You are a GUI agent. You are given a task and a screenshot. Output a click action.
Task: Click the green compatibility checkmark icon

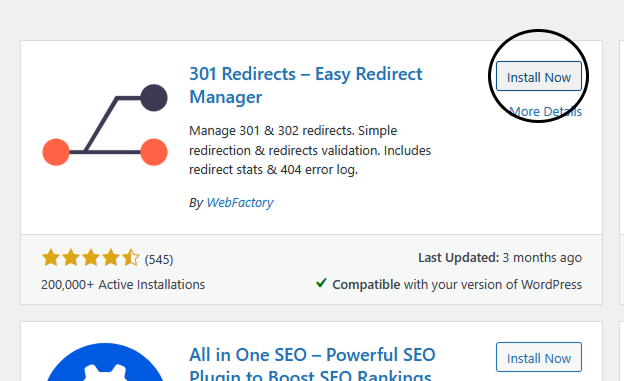pos(321,283)
